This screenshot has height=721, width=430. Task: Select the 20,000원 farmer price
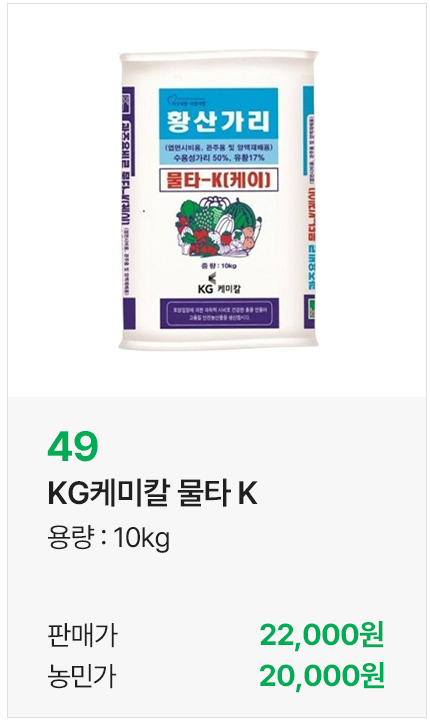(x=321, y=676)
